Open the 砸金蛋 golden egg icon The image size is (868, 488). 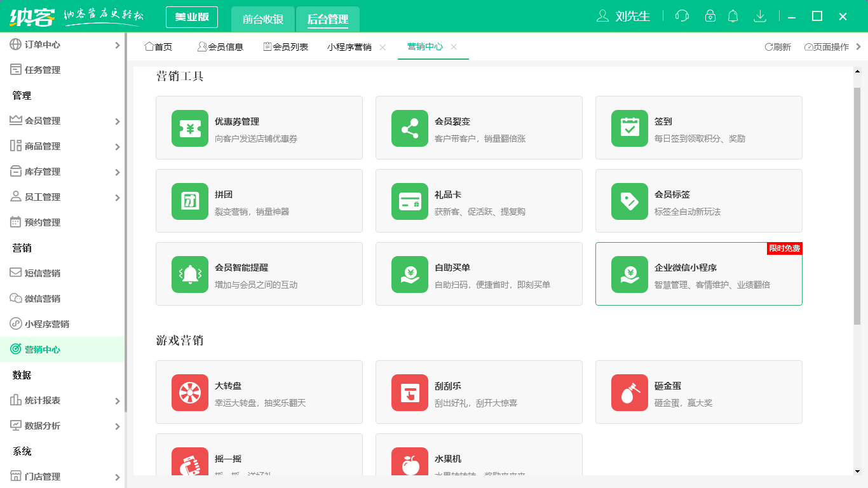[x=629, y=391]
